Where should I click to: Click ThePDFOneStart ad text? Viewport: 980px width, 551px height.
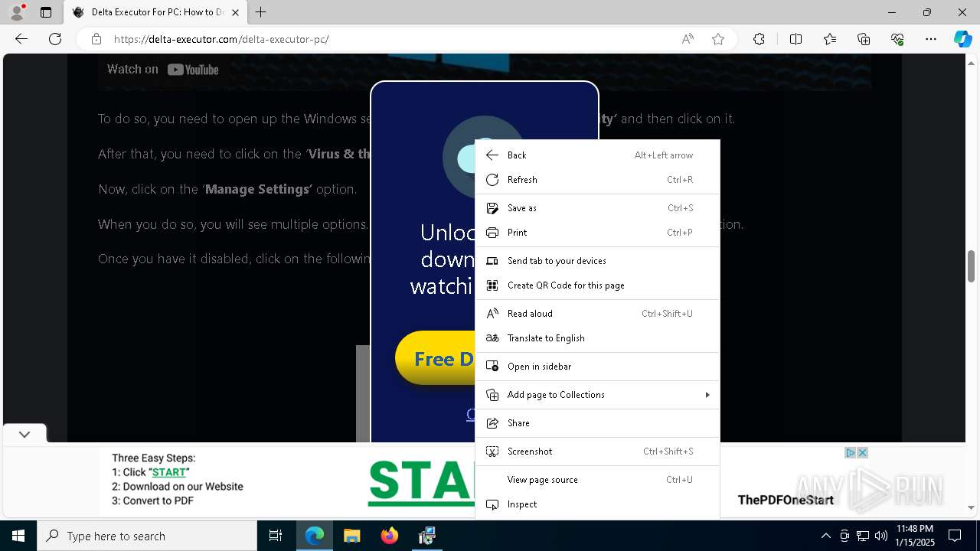[x=786, y=500]
